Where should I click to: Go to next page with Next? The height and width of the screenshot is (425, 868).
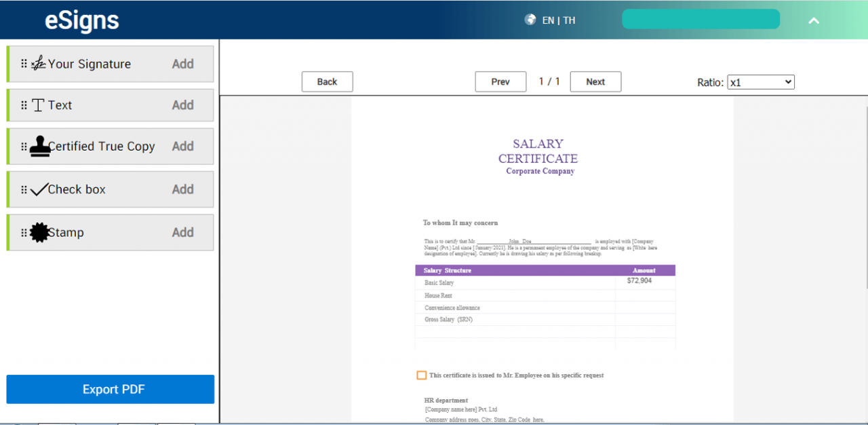(595, 81)
